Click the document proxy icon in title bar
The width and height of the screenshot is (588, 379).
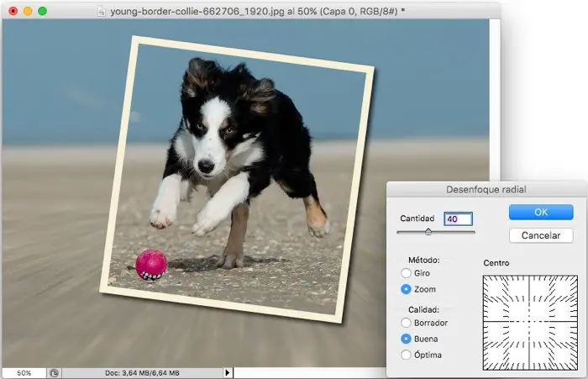103,11
